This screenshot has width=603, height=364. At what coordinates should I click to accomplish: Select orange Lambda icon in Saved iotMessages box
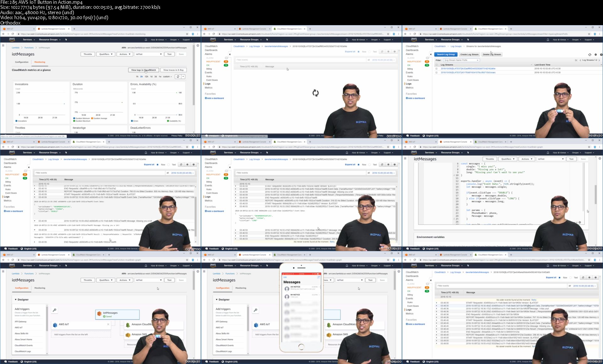pyautogui.click(x=99, y=313)
